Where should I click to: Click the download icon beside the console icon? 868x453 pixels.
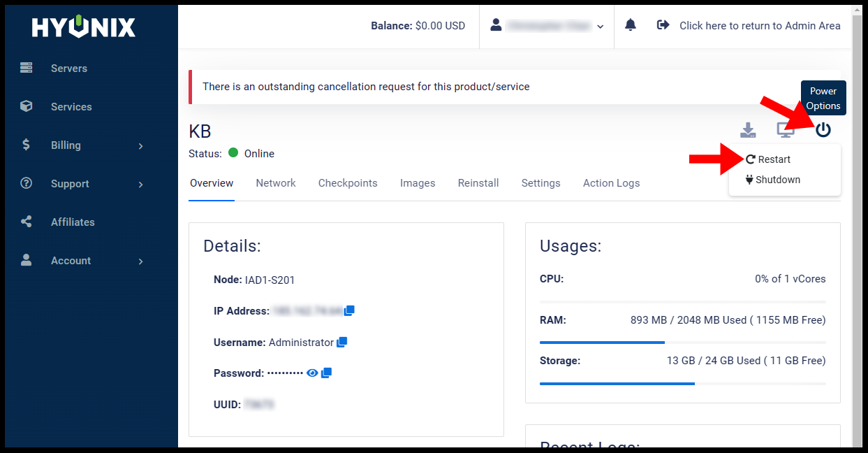(x=748, y=130)
